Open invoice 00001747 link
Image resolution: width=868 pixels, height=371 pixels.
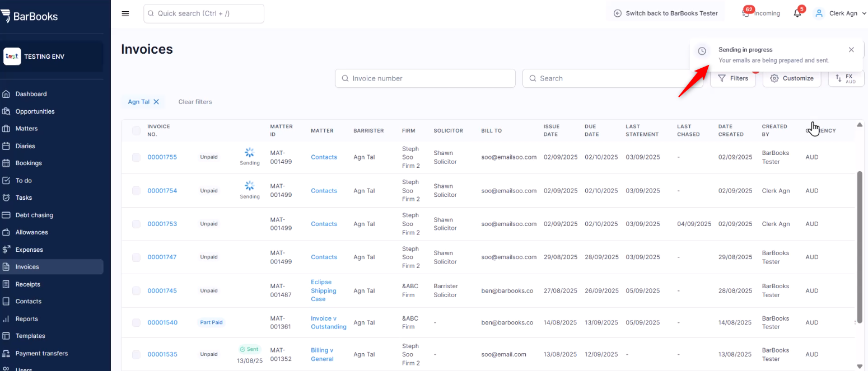click(162, 257)
